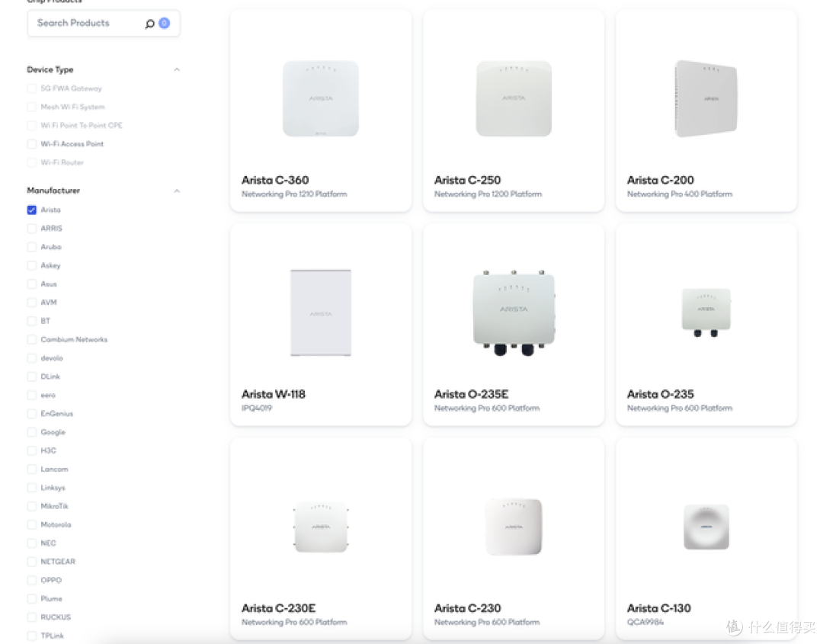
Task: Select the Arista O-235E outdoor device image
Action: click(x=514, y=312)
